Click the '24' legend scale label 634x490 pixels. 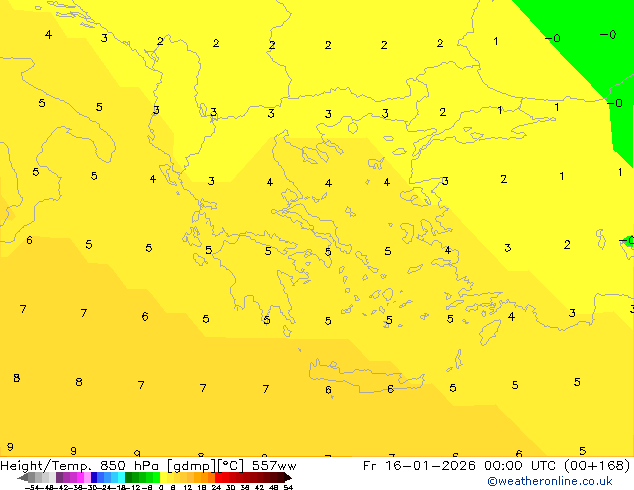pos(216,487)
